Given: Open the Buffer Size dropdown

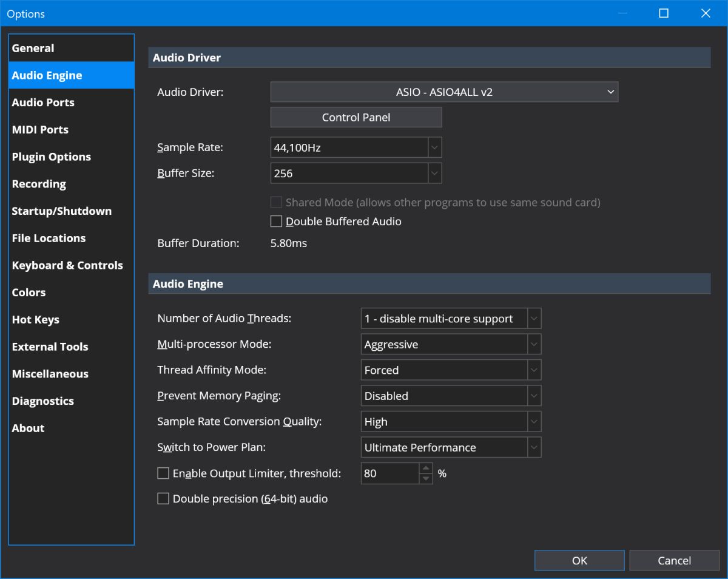Looking at the screenshot, I should (x=356, y=173).
